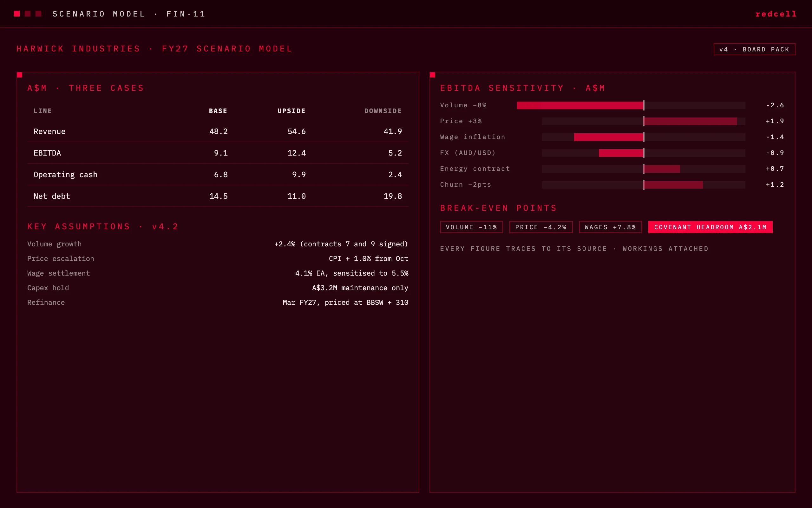Click Operating cash base value 6.8
The image size is (812, 508).
pyautogui.click(x=221, y=175)
